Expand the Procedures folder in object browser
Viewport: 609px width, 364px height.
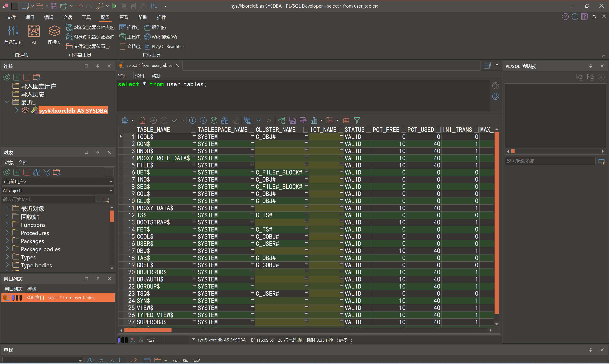7,233
